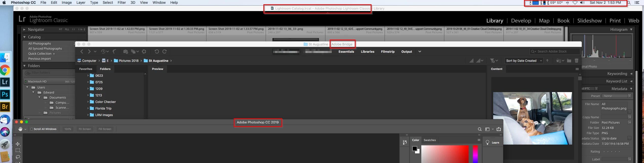The height and width of the screenshot is (163, 644).
Task: Click Bridge's Reveal Recent clock icon
Action: coord(103,51)
